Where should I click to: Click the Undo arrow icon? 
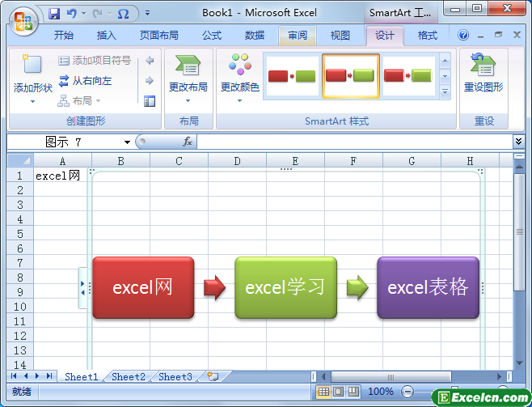[x=72, y=14]
